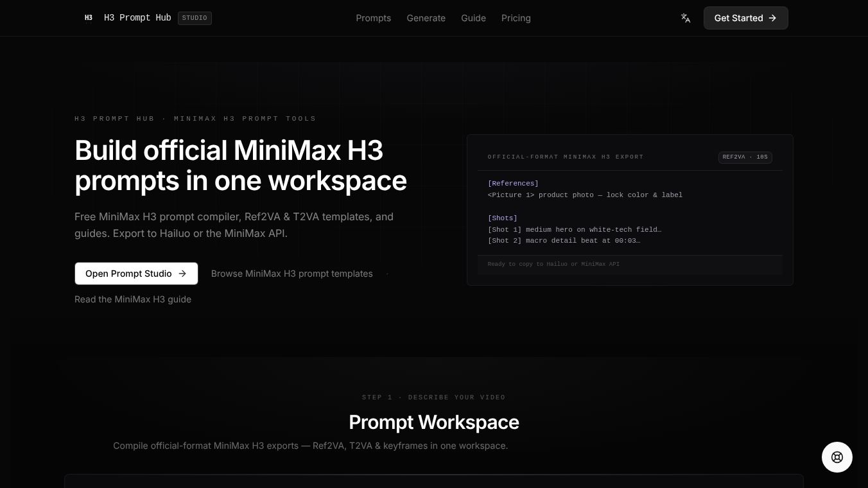The width and height of the screenshot is (868, 488).
Task: Click STEP 1 · DESCRIBE YOUR VIDEO label
Action: point(434,397)
